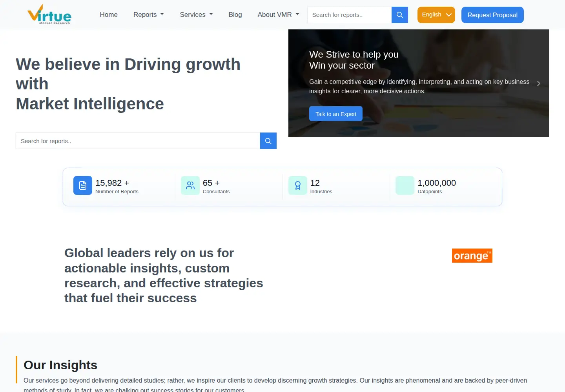Click the orange brand logo

(x=472, y=256)
